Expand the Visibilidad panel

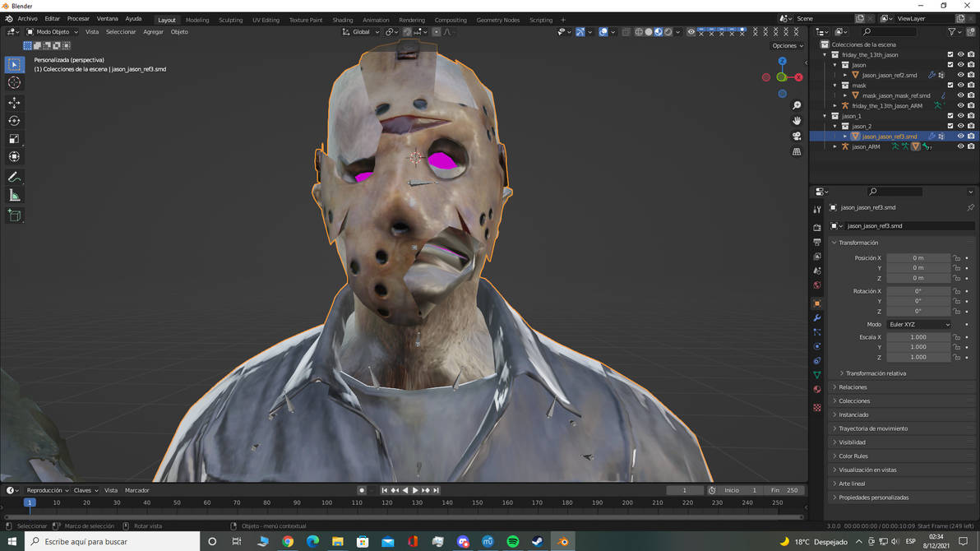pyautogui.click(x=852, y=442)
